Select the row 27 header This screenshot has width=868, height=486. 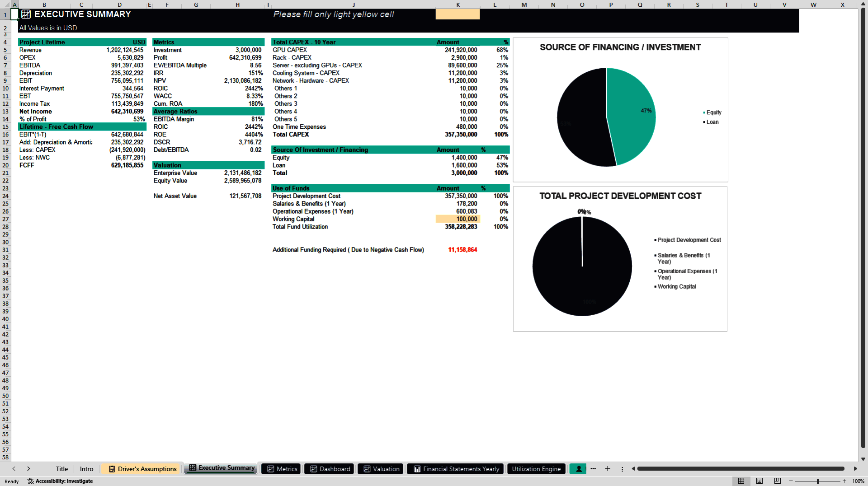5,219
